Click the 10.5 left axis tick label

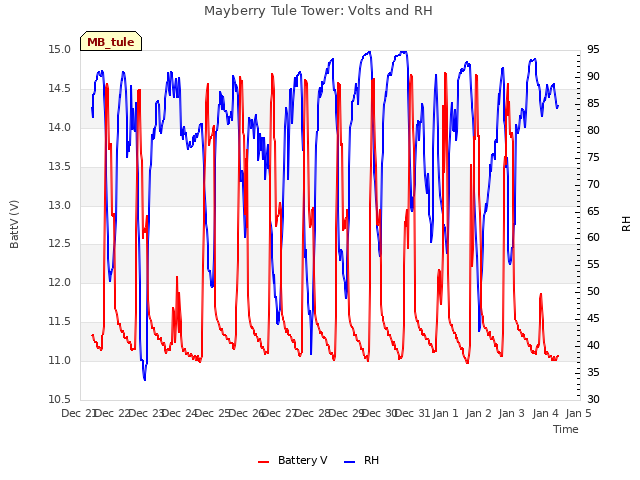59,399
